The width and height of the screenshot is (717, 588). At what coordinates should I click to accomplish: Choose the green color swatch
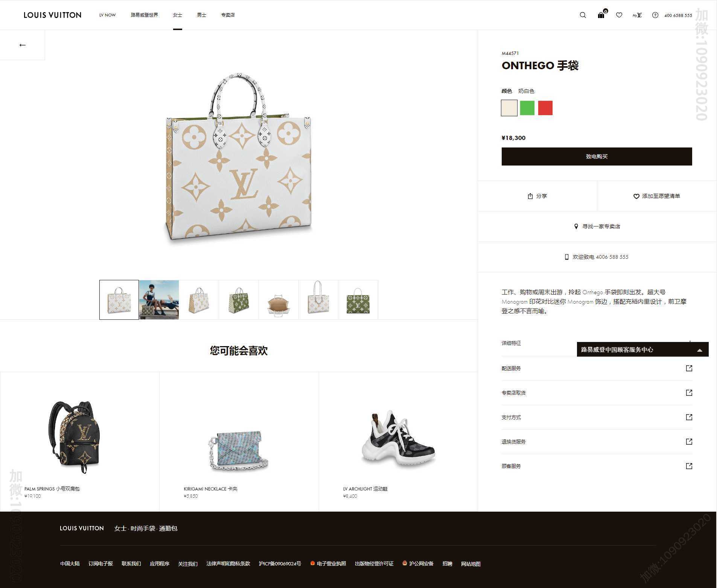click(x=527, y=108)
